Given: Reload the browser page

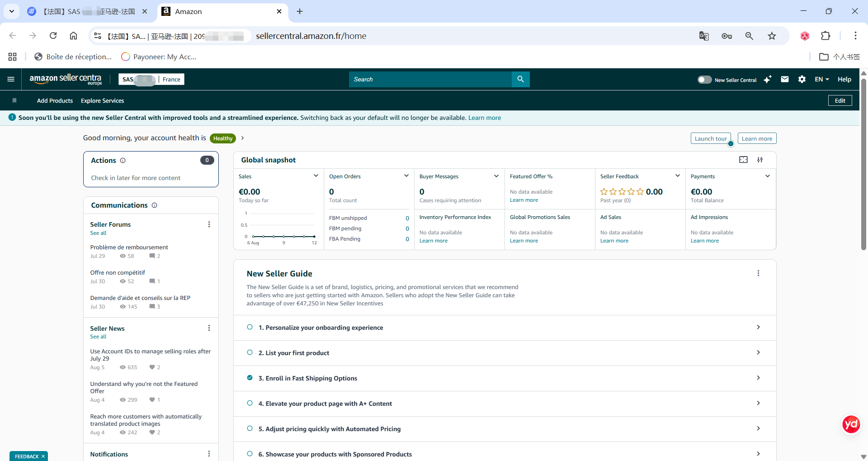Looking at the screenshot, I should coord(53,36).
